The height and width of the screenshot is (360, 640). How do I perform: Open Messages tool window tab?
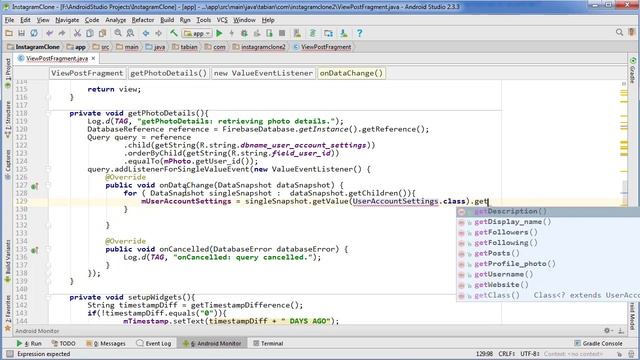[x=106, y=344]
